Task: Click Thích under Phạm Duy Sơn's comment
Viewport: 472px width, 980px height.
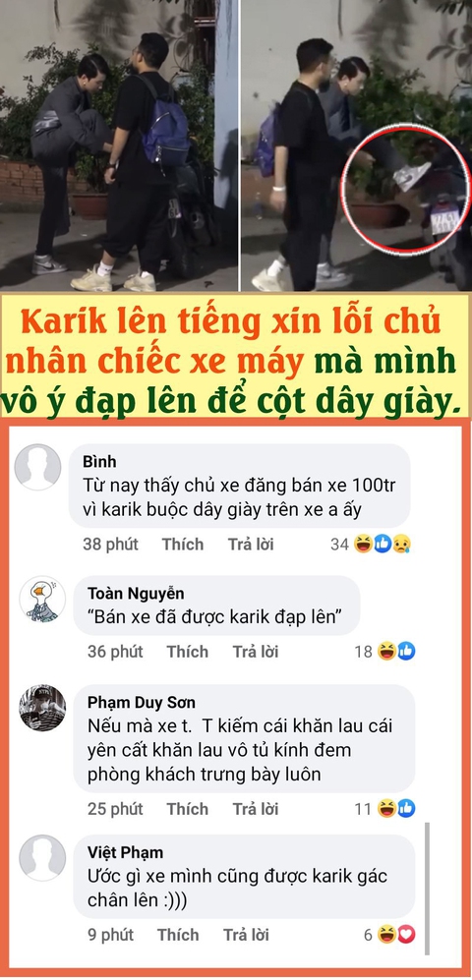Action: click(x=187, y=809)
